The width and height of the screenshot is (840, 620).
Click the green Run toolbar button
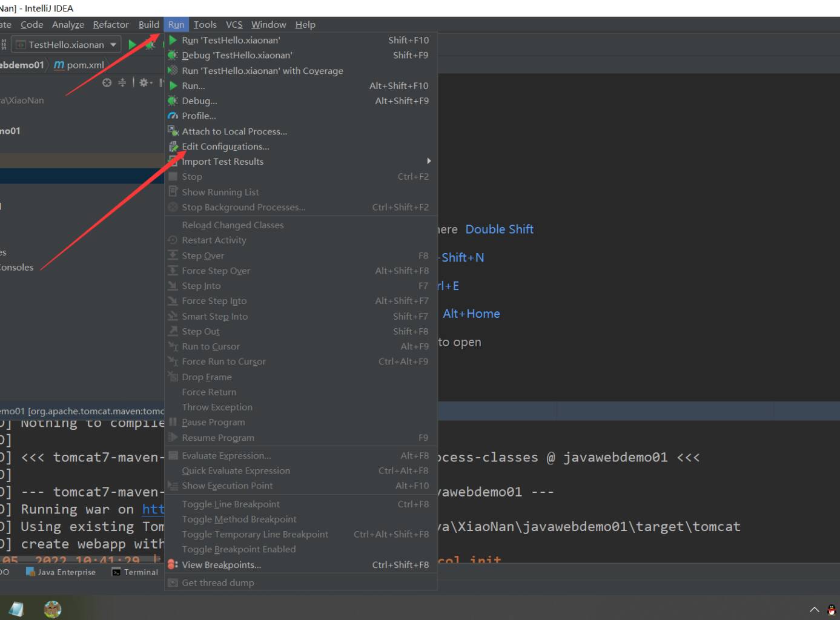point(132,44)
